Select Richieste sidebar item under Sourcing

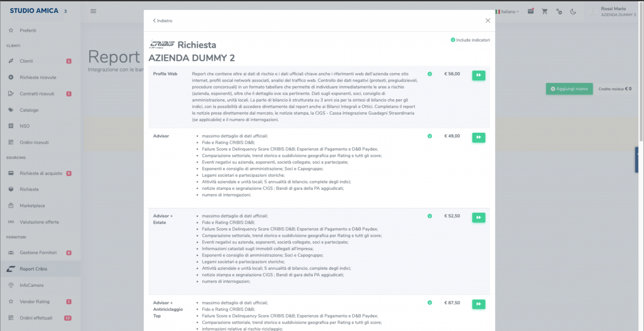click(x=40, y=189)
